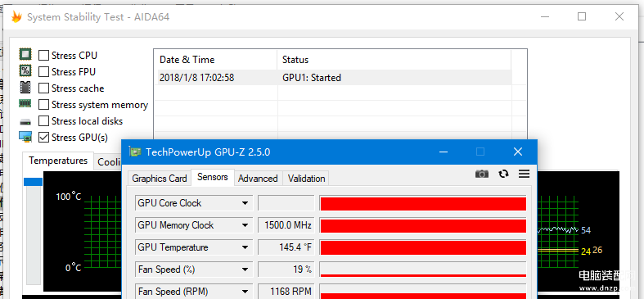Screen dimensions: 644x299
Task: Enable the Stress local disks checkbox
Action: coord(43,121)
